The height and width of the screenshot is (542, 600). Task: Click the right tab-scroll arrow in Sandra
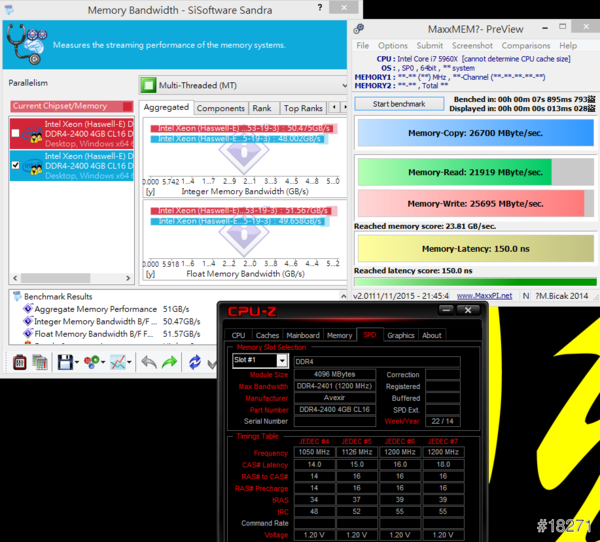[x=345, y=107]
